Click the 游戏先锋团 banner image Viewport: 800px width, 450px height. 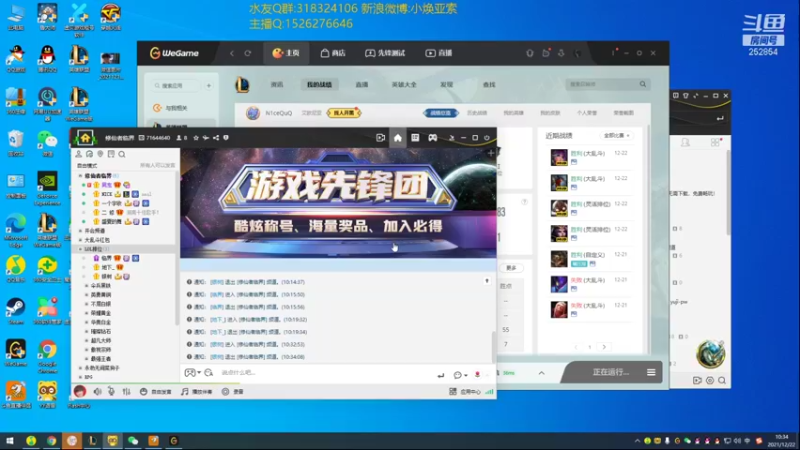pos(338,203)
